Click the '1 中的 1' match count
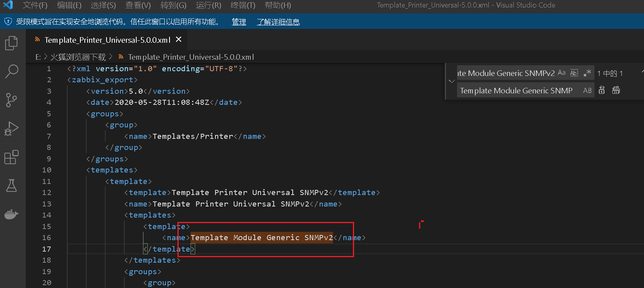Screen dimensions: 644x288 (610, 73)
